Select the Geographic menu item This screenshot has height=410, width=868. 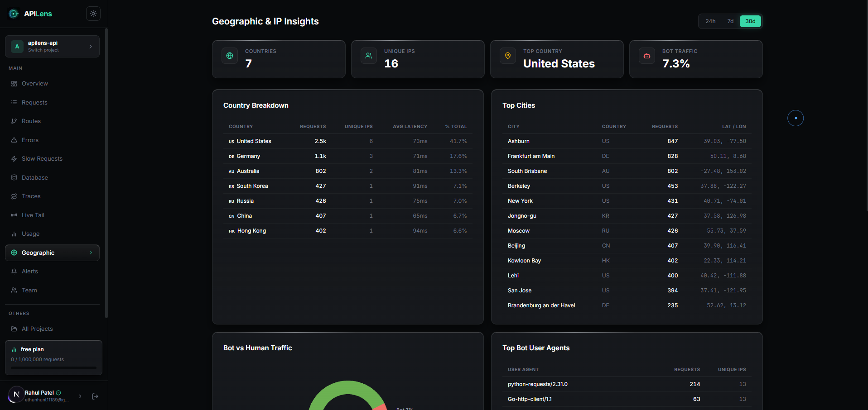pyautogui.click(x=52, y=253)
